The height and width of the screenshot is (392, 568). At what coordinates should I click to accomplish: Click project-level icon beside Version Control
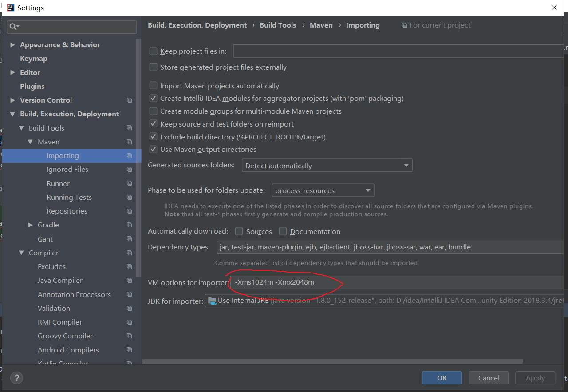point(129,100)
